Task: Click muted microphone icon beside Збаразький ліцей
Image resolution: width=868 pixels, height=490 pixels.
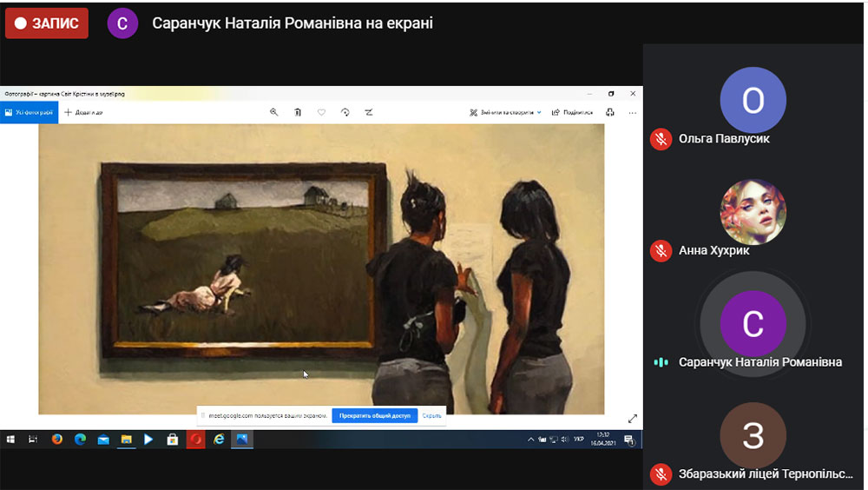Action: (661, 474)
